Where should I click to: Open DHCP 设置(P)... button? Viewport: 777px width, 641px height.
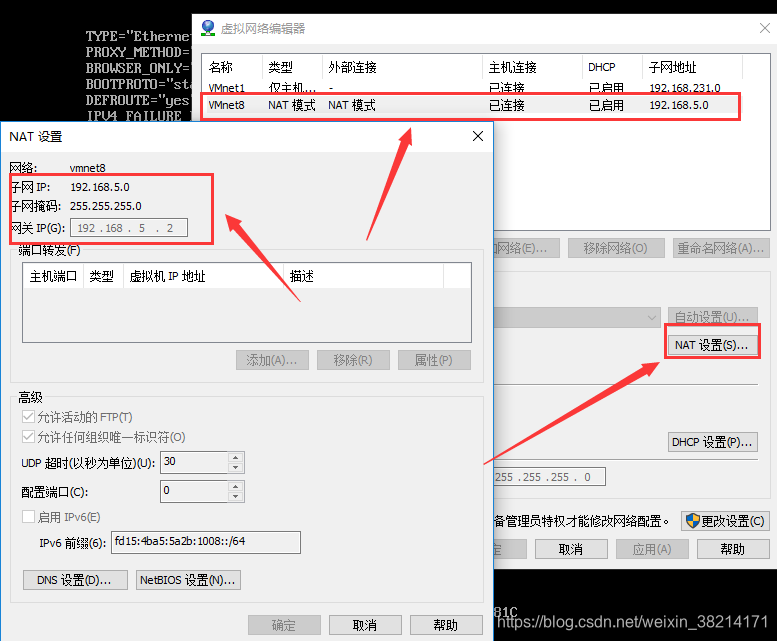(713, 442)
